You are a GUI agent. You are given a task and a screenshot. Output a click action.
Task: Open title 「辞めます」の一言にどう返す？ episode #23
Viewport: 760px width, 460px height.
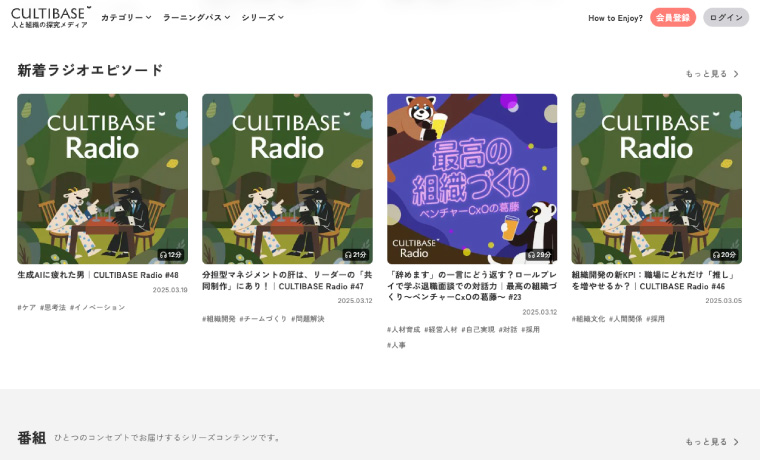[x=472, y=286]
